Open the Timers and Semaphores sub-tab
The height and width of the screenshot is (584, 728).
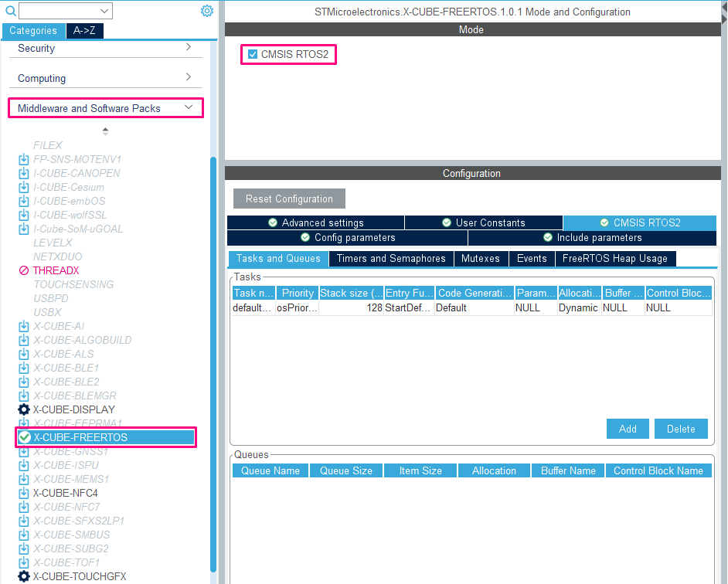(x=391, y=259)
